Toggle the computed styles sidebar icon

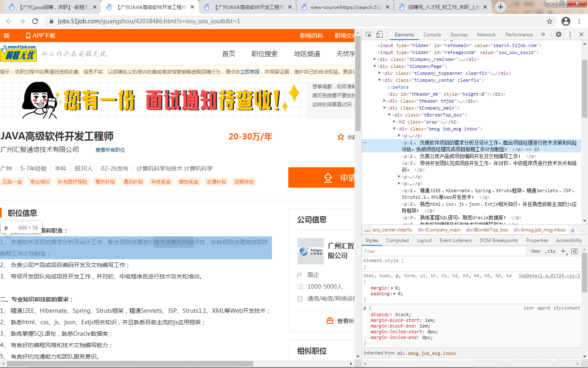pyautogui.click(x=574, y=251)
